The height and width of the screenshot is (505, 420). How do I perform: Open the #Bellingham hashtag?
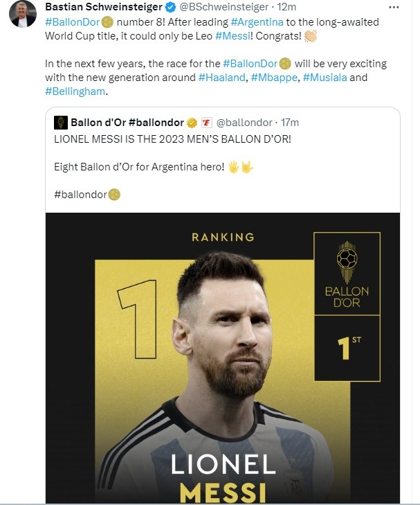point(75,91)
